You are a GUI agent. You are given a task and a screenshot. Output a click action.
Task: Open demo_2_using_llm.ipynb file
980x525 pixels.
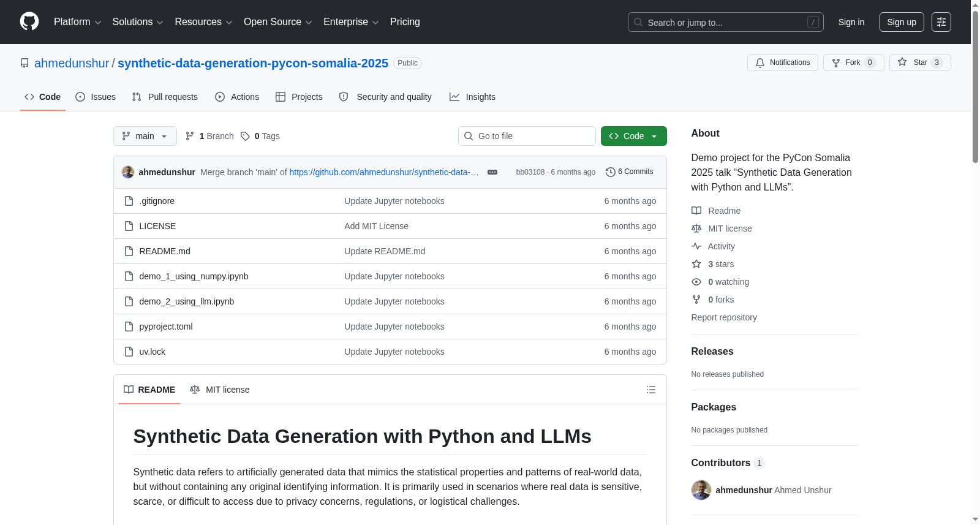(x=187, y=301)
